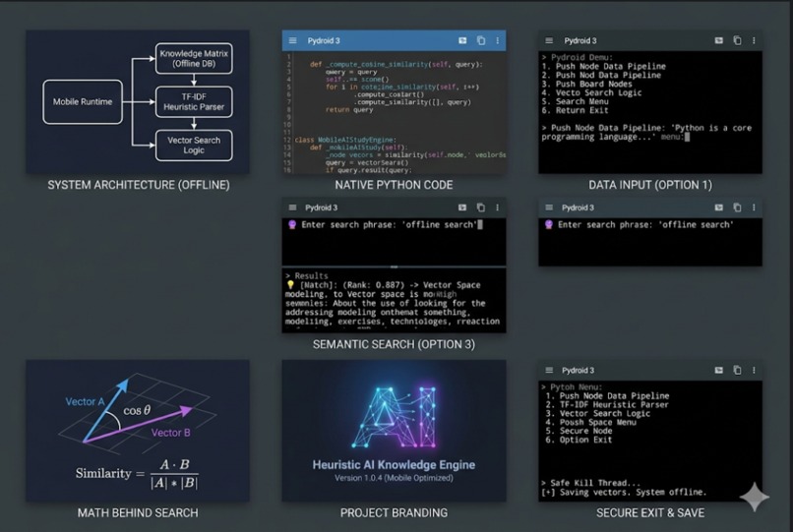The width and height of the screenshot is (793, 532).
Task: Click '[Match]: (Rank: 0.887)' result line
Action: (x=383, y=285)
